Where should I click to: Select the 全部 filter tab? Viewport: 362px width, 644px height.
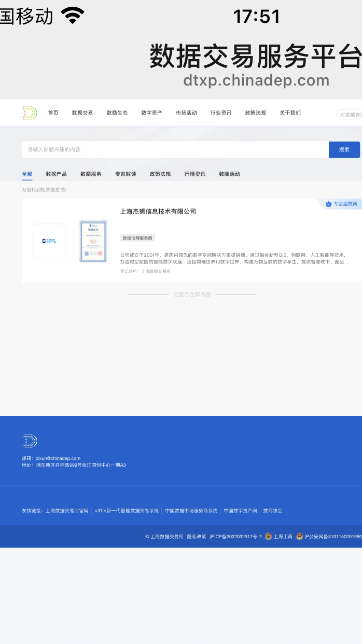[27, 174]
